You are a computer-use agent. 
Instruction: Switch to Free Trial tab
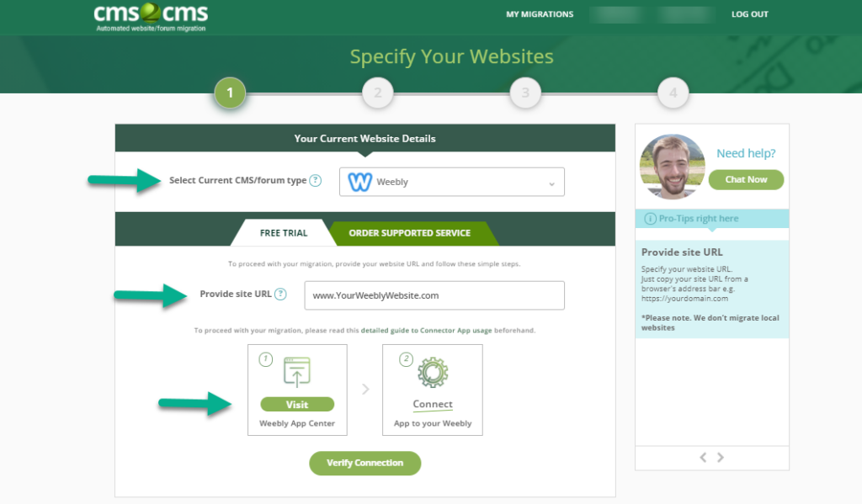(x=284, y=233)
